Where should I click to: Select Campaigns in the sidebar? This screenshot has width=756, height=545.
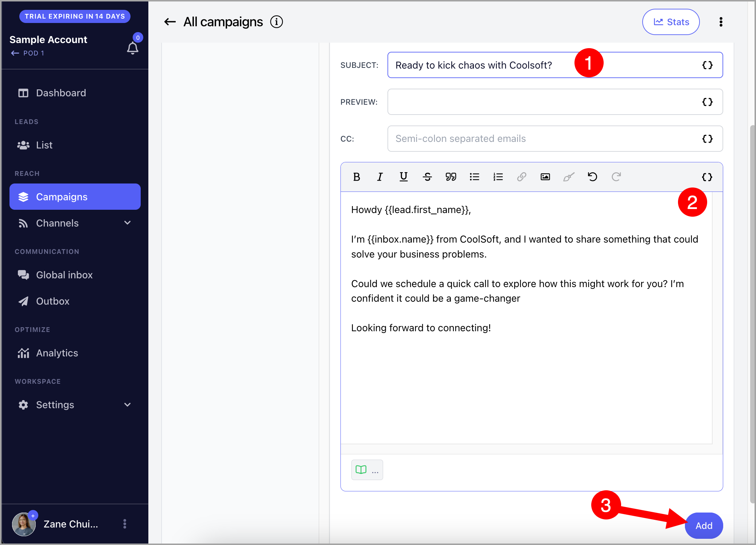click(x=75, y=197)
